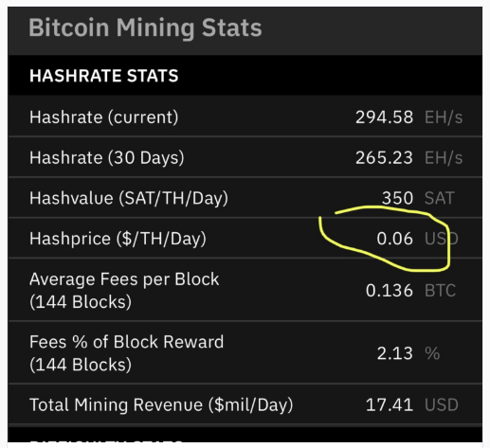
Task: Click the Hashprice ($/TH/Day) label
Action: (118, 239)
